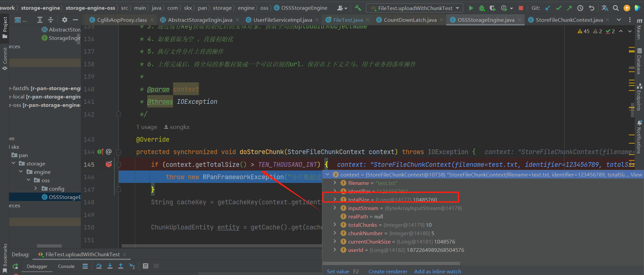Click the orange IDE update icon

point(627,8)
